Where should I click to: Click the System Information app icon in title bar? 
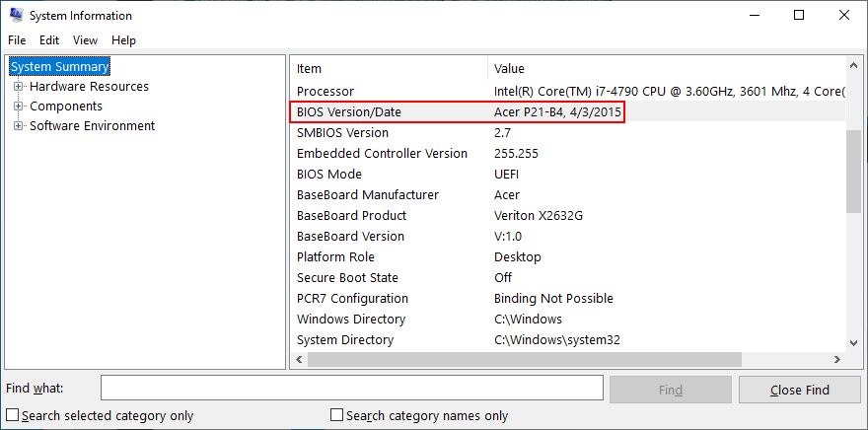(x=16, y=16)
